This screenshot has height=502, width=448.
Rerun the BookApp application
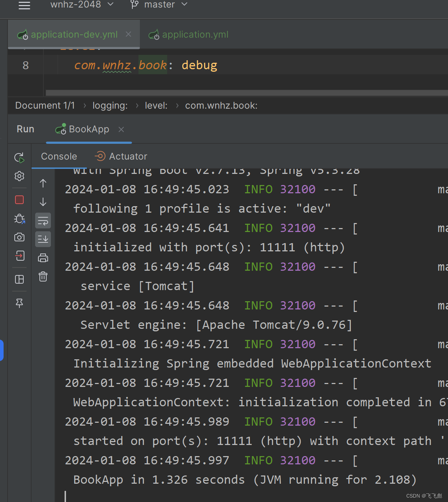[19, 158]
